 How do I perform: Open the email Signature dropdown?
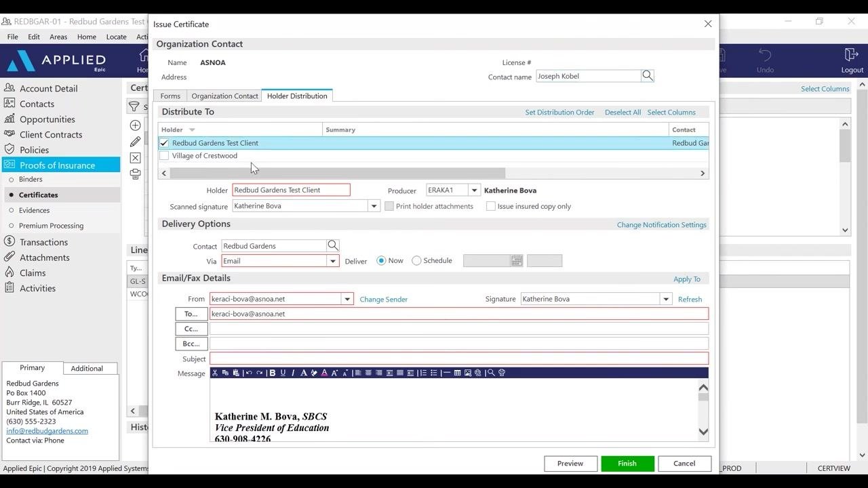(666, 299)
